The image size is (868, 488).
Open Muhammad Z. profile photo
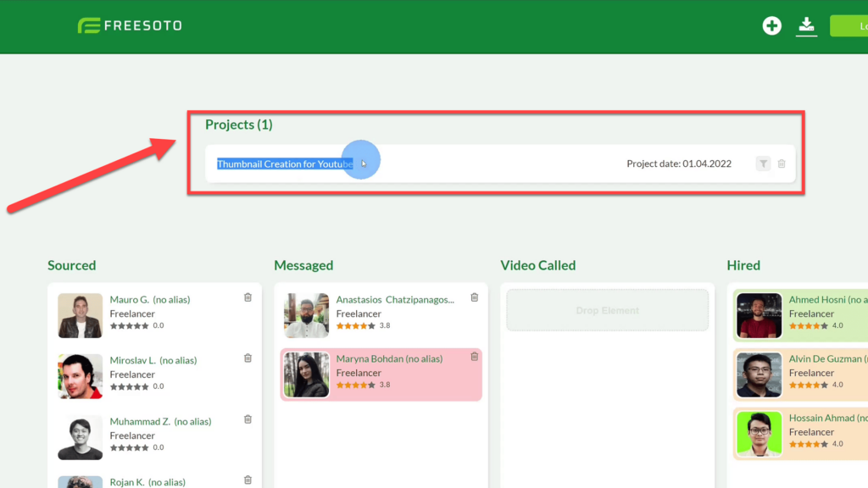coord(81,437)
